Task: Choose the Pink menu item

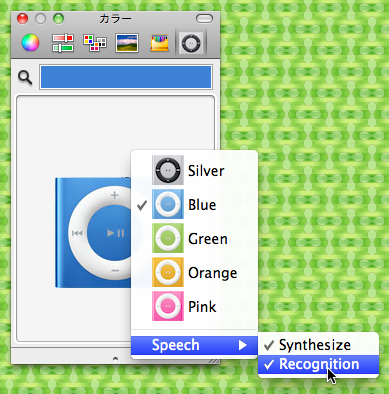Action: tap(194, 306)
